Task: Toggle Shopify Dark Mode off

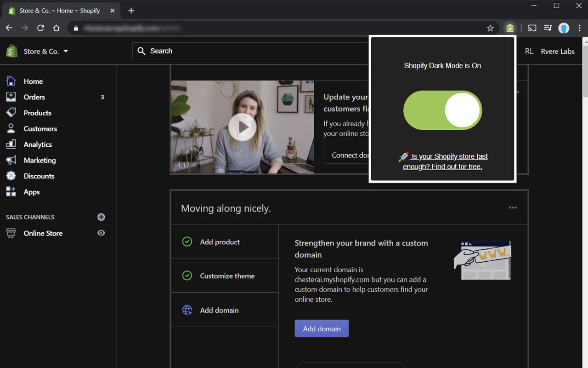Action: (442, 110)
